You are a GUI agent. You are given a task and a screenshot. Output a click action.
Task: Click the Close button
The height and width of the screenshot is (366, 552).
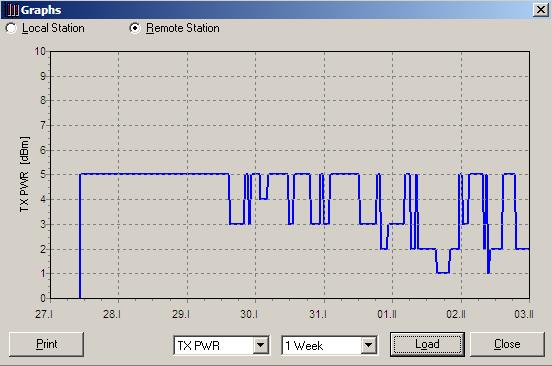pos(507,344)
